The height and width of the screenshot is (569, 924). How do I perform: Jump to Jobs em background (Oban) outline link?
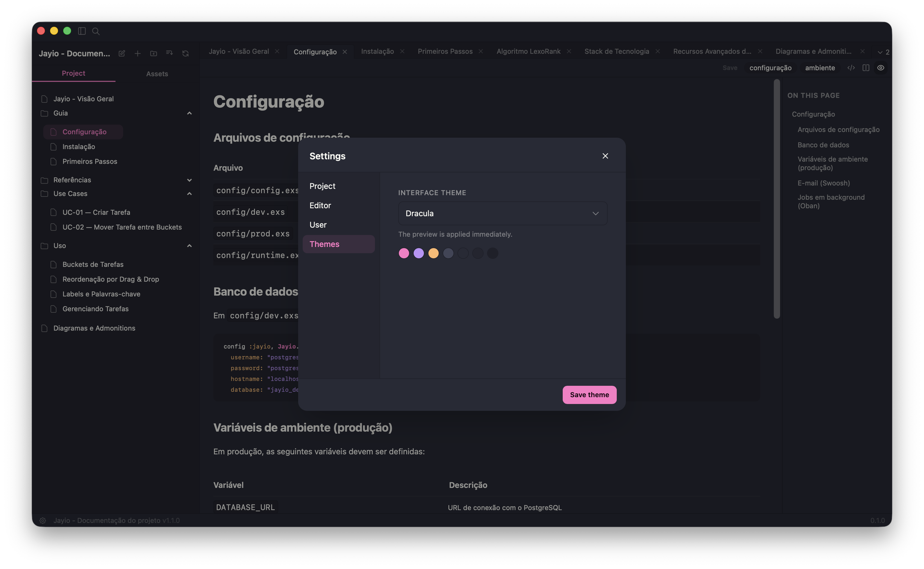pos(831,201)
